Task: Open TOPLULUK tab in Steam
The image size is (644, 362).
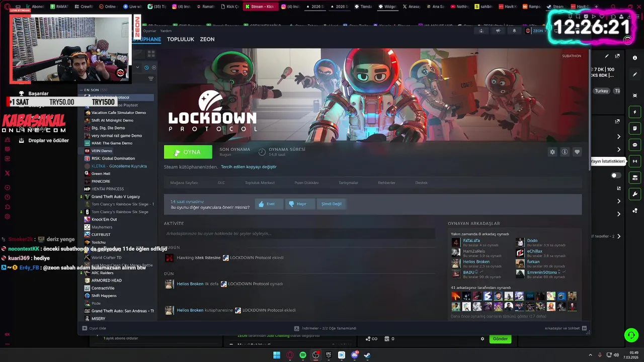Action: (x=181, y=39)
